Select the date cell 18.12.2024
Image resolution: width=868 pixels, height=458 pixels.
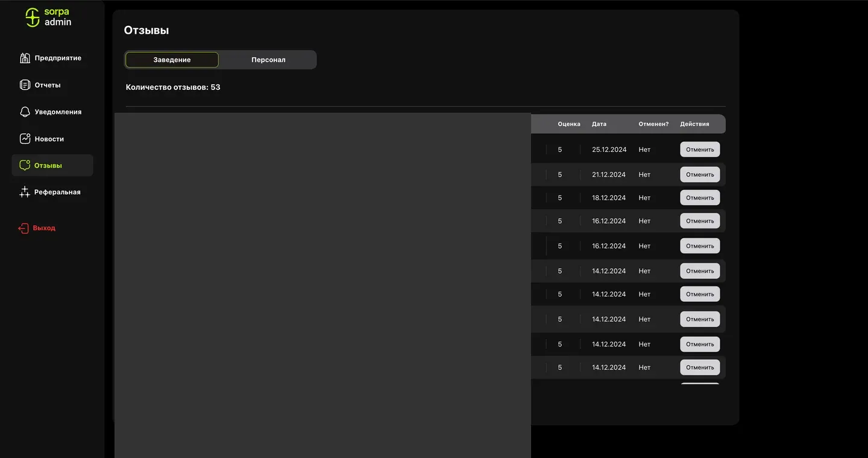(609, 198)
